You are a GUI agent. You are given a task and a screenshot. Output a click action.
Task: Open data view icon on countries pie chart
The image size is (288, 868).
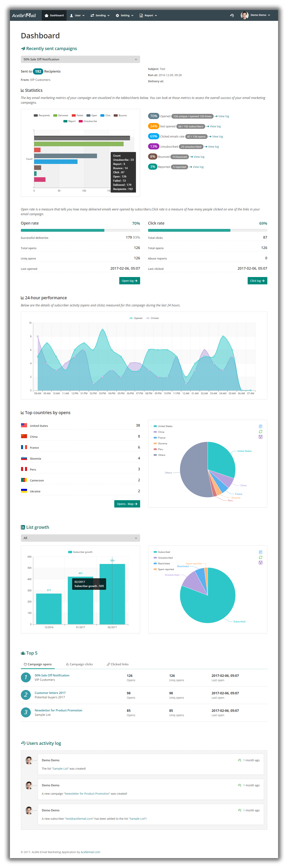pyautogui.click(x=260, y=426)
